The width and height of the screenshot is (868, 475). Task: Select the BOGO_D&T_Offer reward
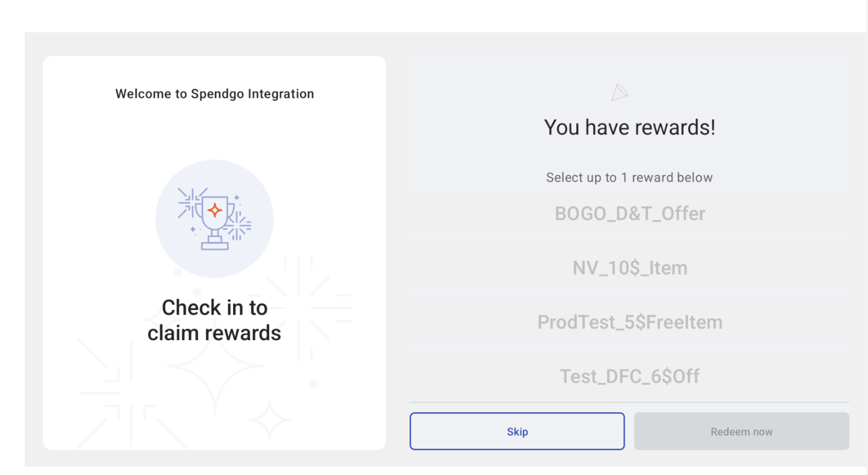click(630, 214)
